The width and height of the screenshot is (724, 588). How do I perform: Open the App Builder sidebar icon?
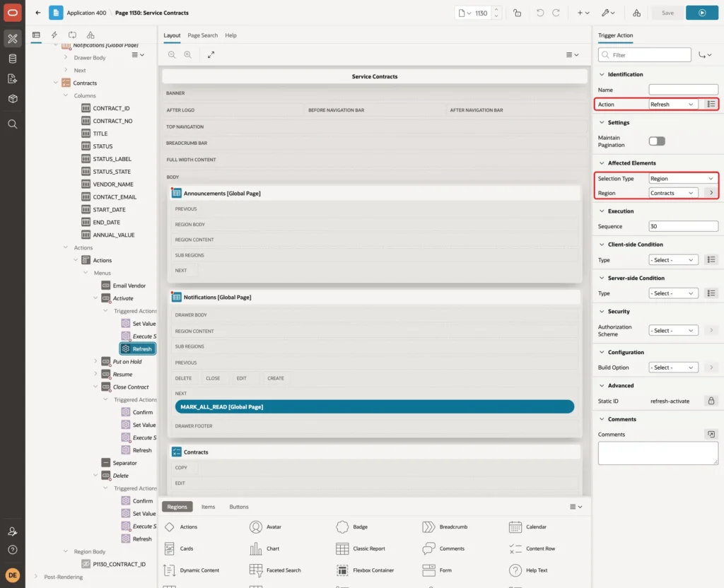click(x=13, y=39)
